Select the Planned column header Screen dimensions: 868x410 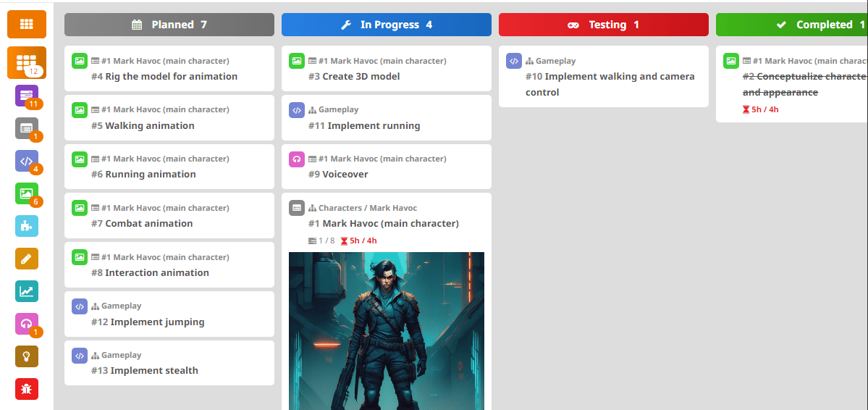click(x=169, y=25)
